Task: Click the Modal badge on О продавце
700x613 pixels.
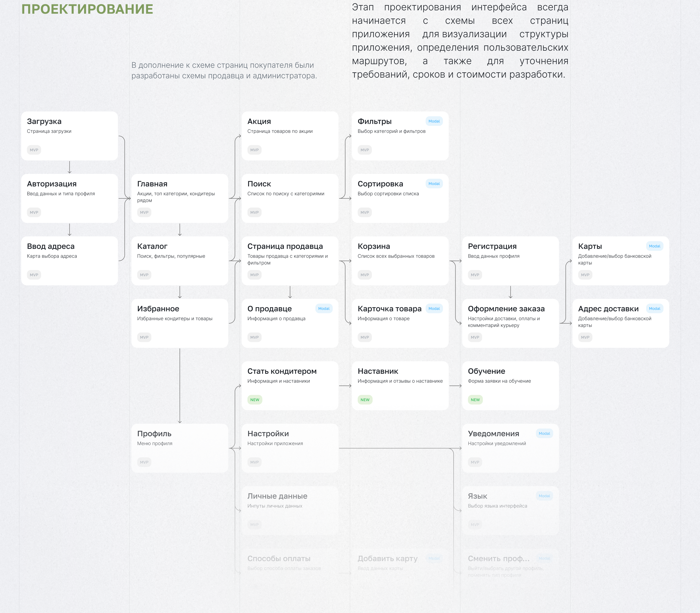Action: 324,309
